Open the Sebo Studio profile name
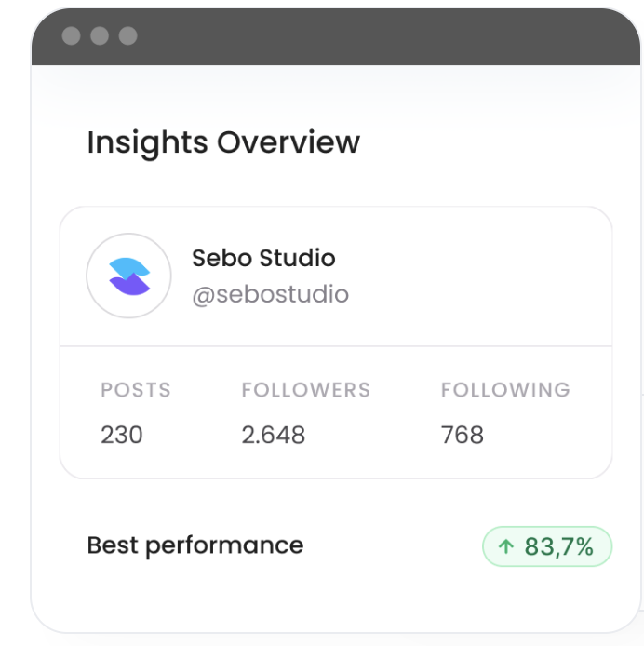 pos(263,258)
